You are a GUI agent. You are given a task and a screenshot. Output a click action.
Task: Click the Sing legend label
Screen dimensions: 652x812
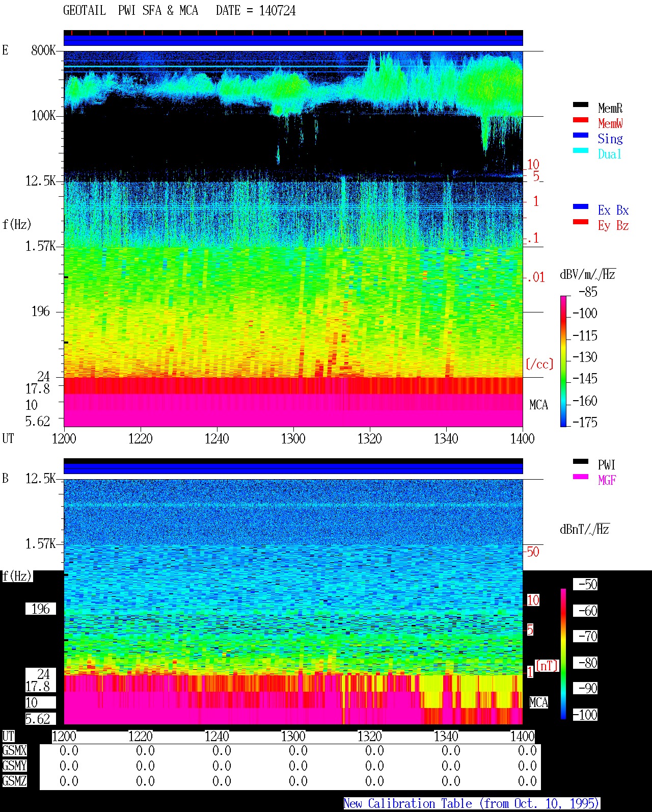click(x=610, y=139)
